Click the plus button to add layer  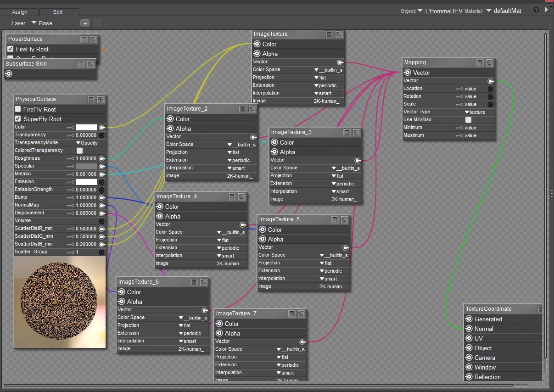pos(85,23)
